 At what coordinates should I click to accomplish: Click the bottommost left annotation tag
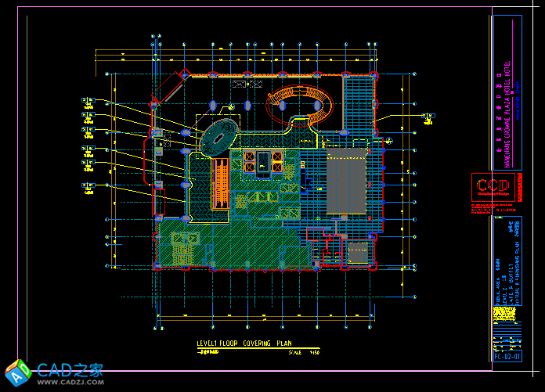[x=88, y=185]
